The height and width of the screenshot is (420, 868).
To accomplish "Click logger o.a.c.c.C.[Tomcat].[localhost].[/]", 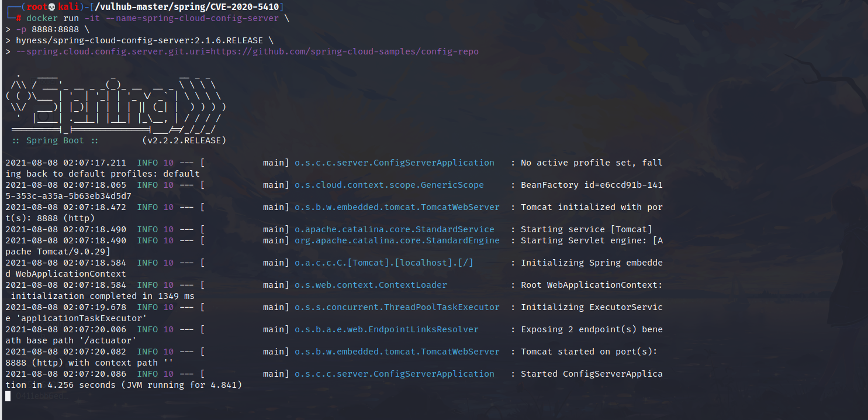I will [384, 263].
